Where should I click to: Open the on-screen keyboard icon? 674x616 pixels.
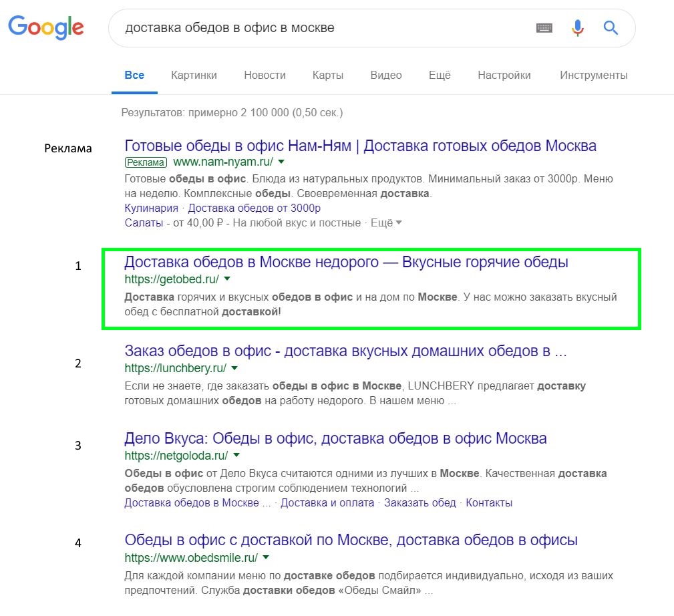(x=544, y=27)
